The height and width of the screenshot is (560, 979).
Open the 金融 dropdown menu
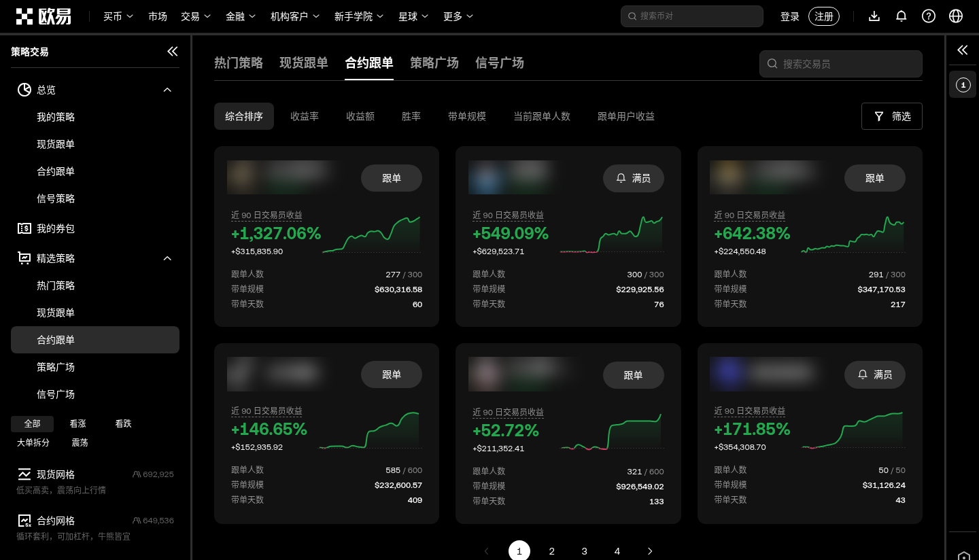click(x=241, y=16)
